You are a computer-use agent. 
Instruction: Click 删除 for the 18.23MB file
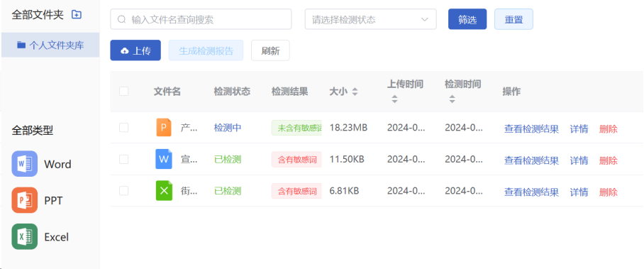point(609,128)
